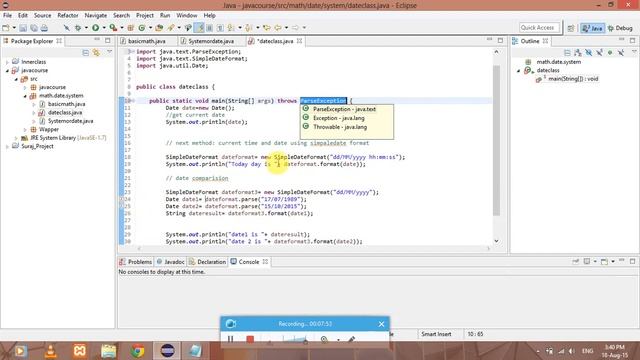Open the Javadoc tab

171,262
